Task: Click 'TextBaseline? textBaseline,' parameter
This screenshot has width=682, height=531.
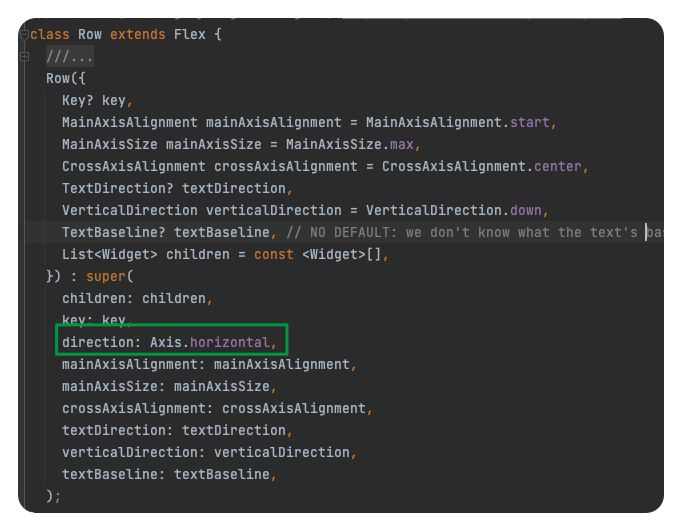Action: [169, 233]
